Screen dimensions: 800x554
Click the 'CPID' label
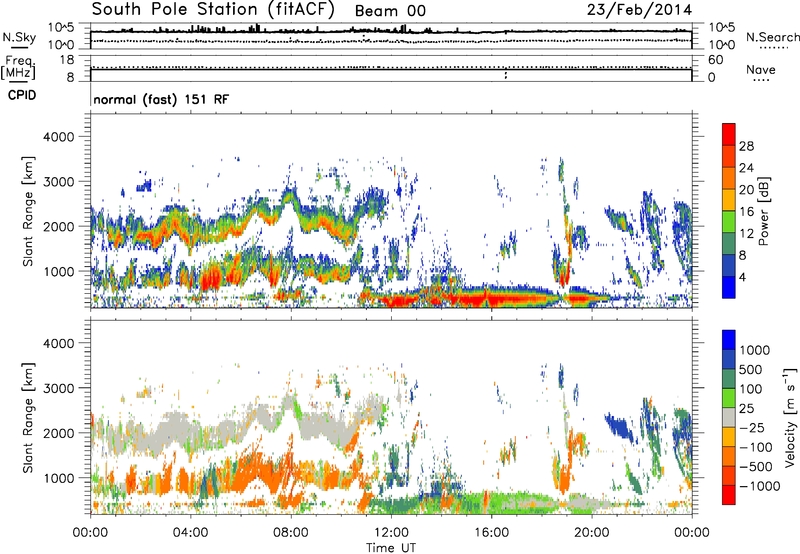(22, 95)
